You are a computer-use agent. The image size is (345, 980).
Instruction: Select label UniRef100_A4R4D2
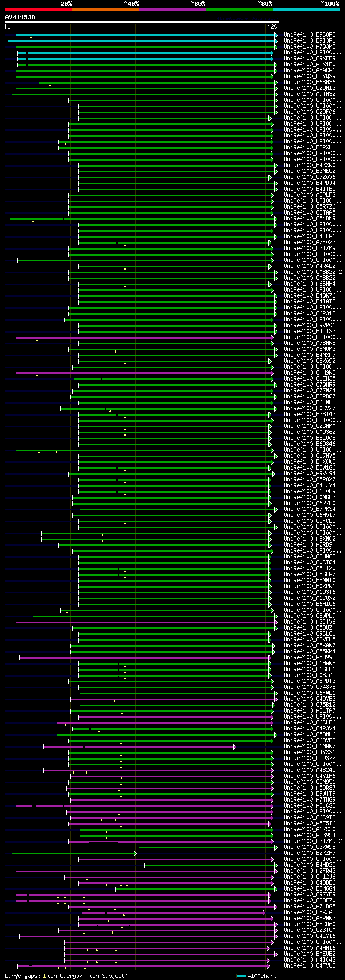(309, 266)
